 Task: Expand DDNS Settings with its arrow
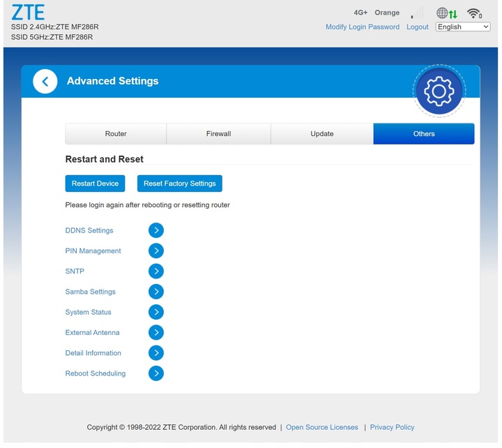coord(156,230)
